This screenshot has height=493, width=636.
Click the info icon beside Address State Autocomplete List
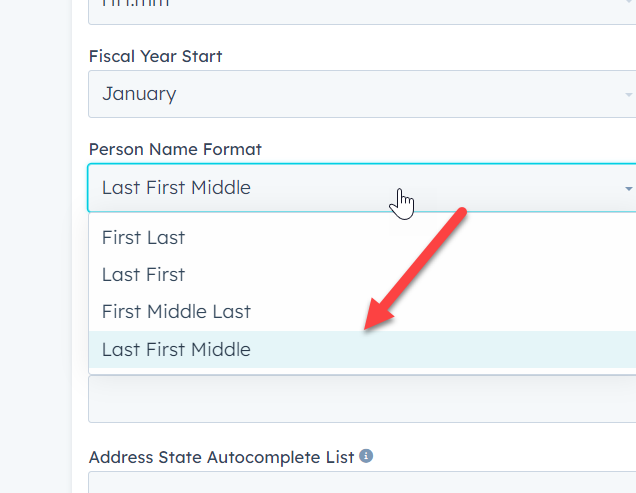366,456
